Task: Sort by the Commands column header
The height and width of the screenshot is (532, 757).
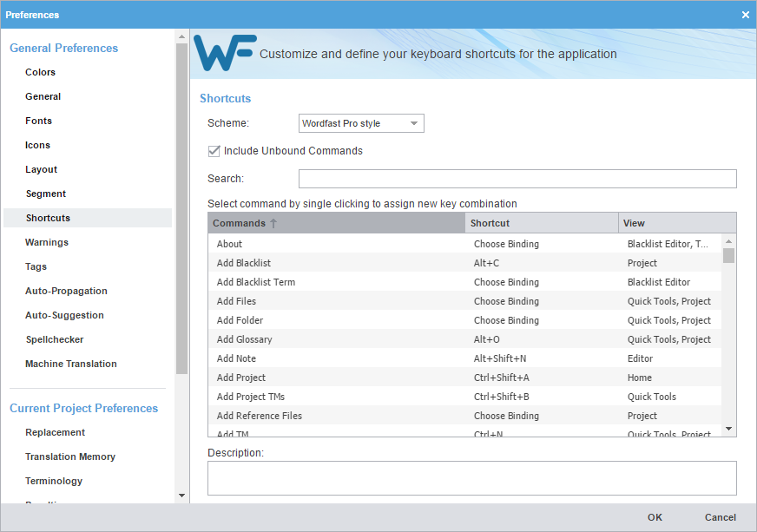Action: point(337,223)
